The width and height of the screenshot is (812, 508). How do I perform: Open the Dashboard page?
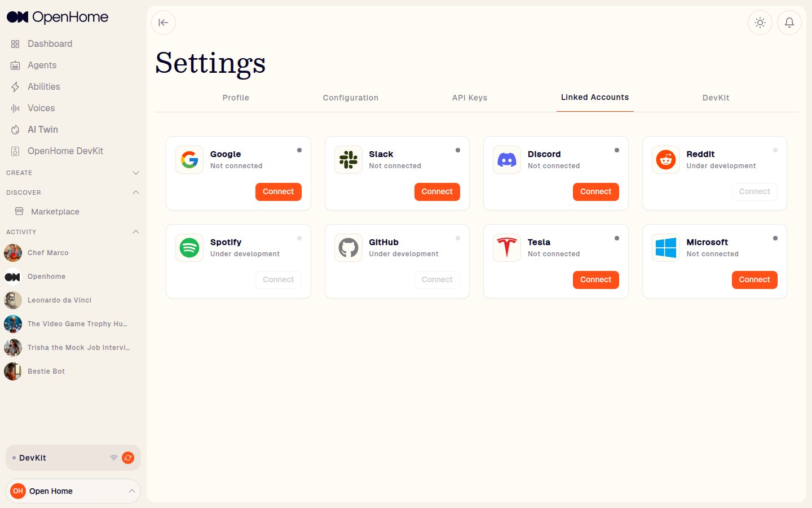click(x=50, y=43)
